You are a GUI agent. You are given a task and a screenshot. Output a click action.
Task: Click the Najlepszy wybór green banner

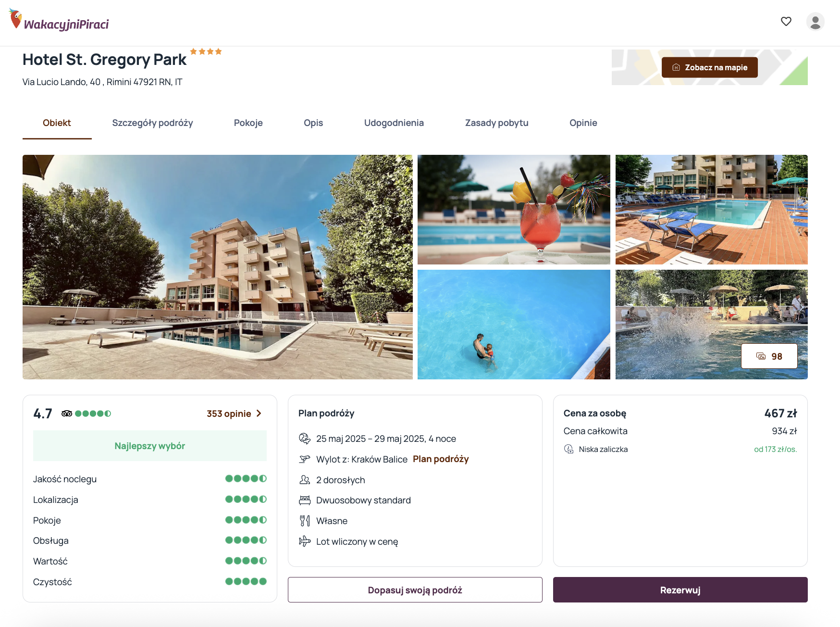click(x=150, y=446)
